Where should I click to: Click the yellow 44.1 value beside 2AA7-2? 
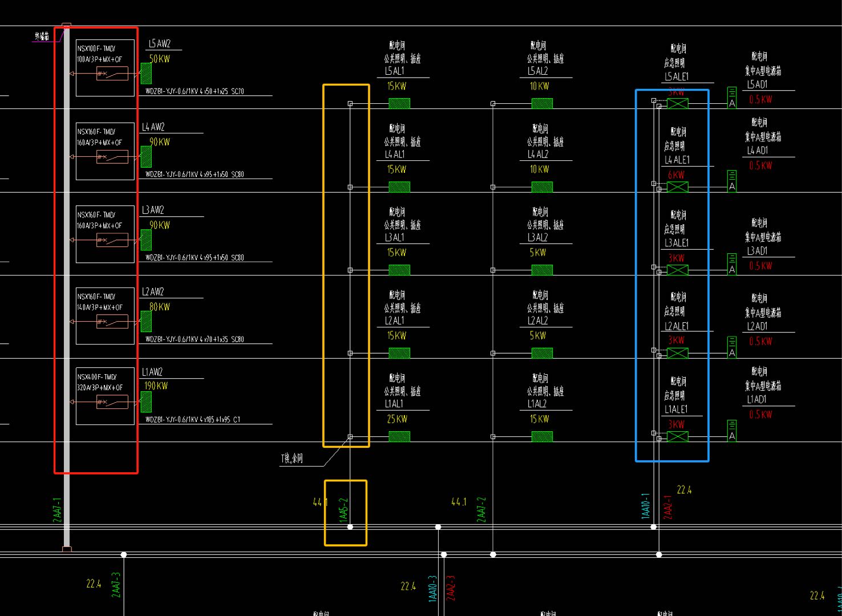(459, 502)
